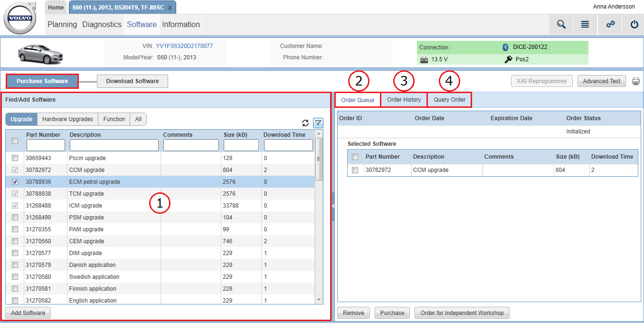Click the Part Number filter field

tap(46, 145)
